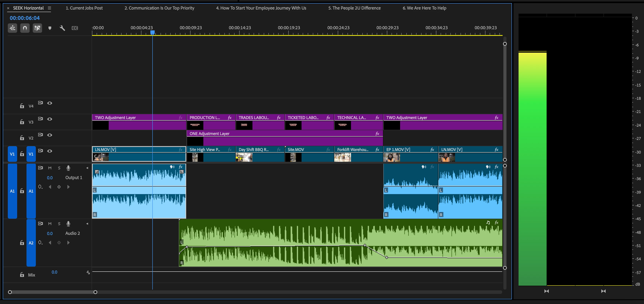Toggle lock on the V2 track
Viewport: 644px width, 304px height.
click(x=22, y=138)
